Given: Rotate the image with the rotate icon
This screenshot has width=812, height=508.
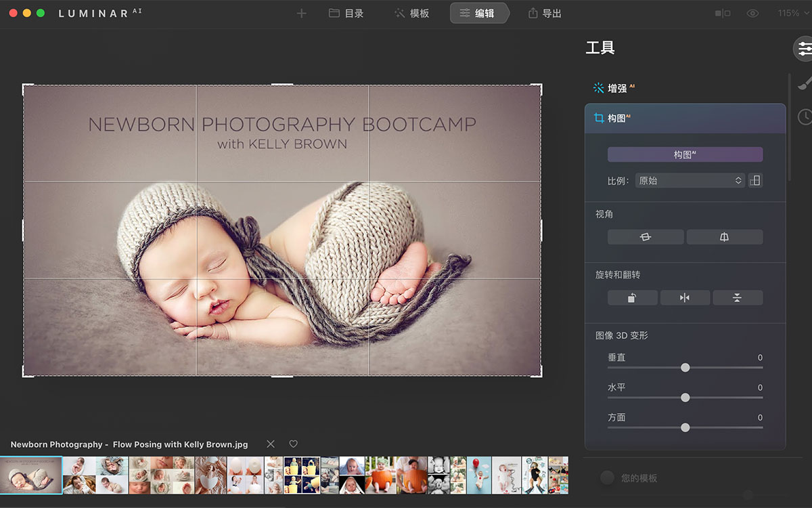Looking at the screenshot, I should 633,297.
